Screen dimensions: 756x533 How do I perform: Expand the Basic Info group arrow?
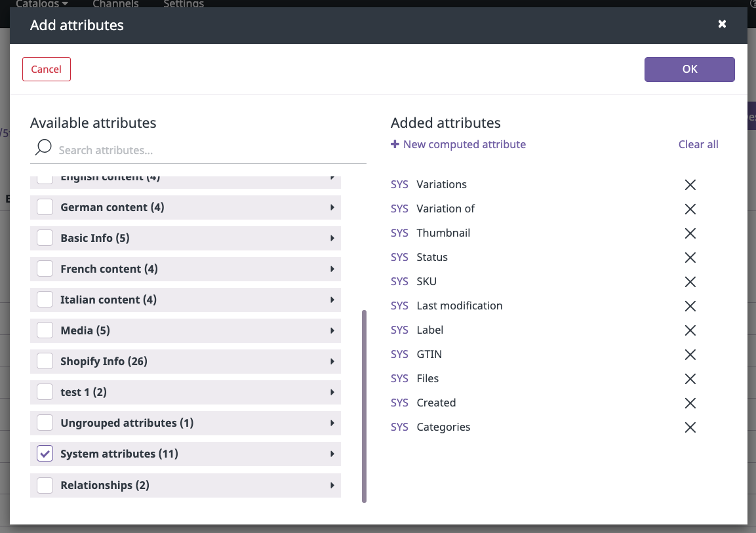point(332,238)
